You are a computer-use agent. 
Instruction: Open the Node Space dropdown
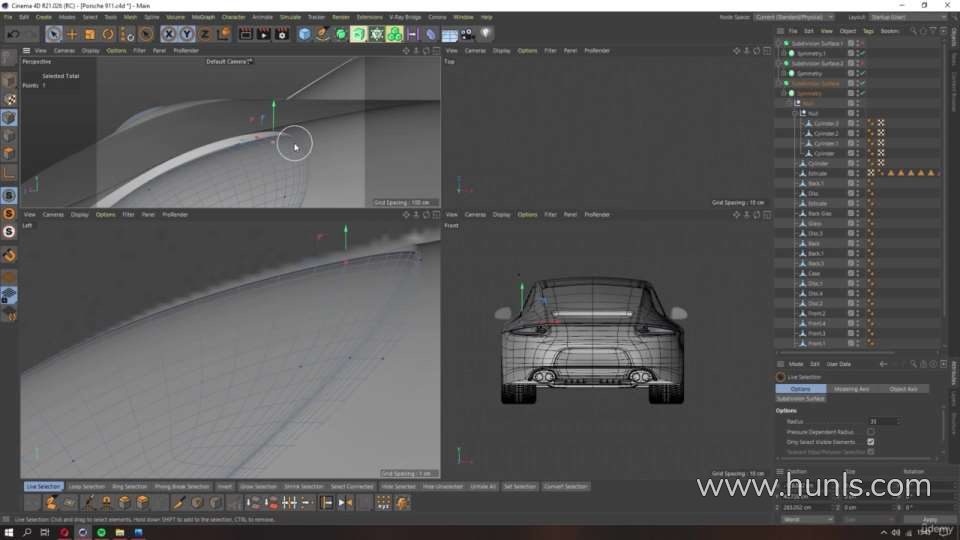tap(796, 17)
